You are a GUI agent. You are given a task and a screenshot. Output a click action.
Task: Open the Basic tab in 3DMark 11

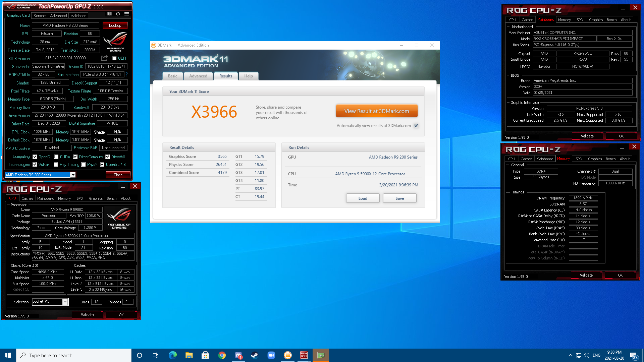pos(173,76)
